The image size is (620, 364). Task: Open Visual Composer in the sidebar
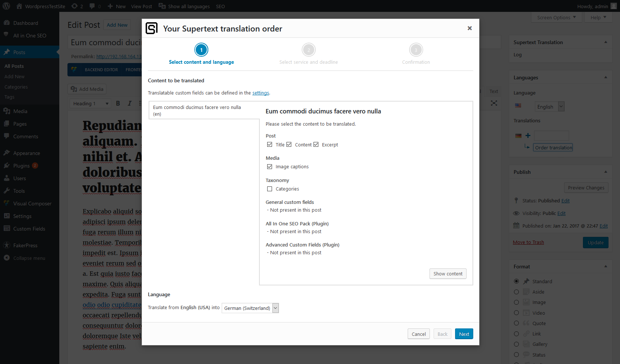click(30, 203)
